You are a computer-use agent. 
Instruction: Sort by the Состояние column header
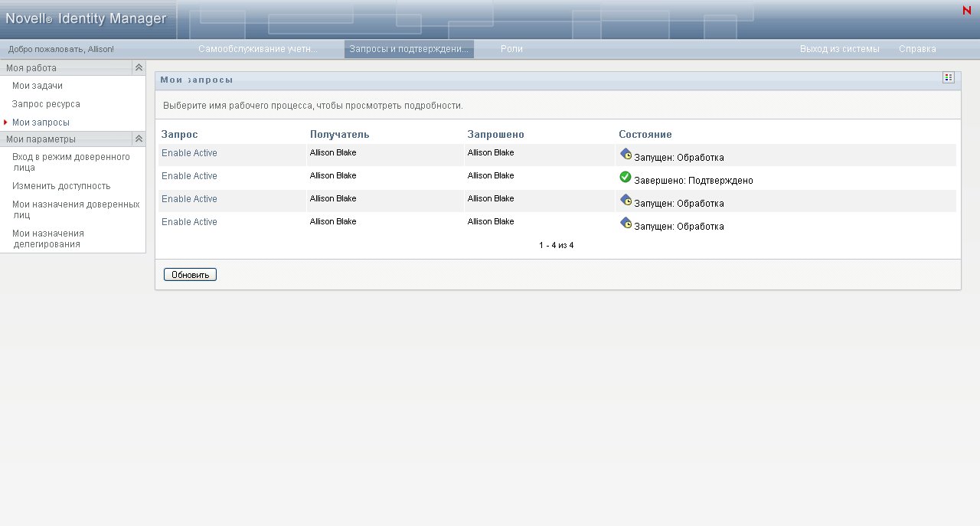[x=645, y=135]
